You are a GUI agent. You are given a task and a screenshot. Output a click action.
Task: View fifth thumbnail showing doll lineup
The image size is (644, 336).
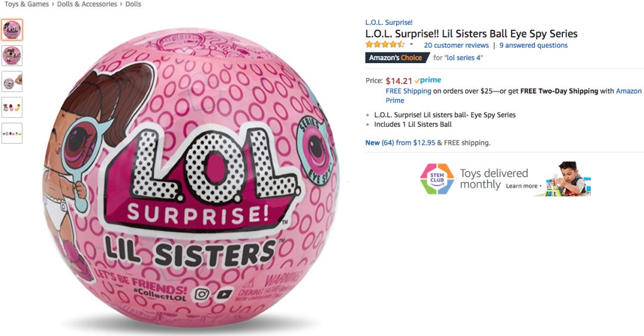coord(12,133)
